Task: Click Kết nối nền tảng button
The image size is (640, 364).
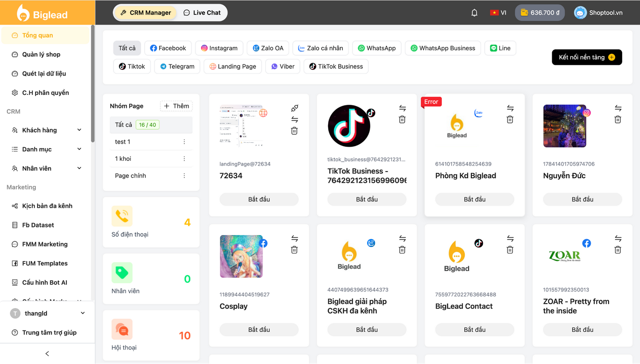Action: click(x=587, y=57)
